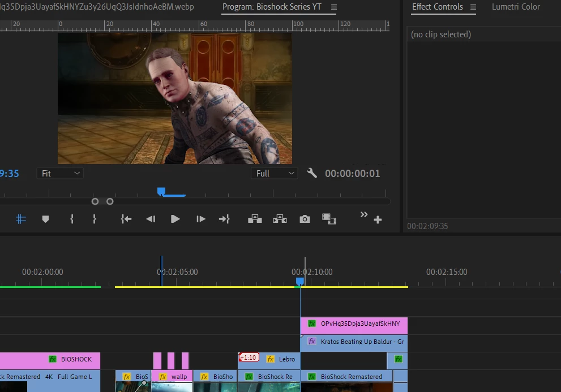Image resolution: width=561 pixels, height=392 pixels.
Task: Click the +1:10 sync offset badge
Action: coord(249,357)
